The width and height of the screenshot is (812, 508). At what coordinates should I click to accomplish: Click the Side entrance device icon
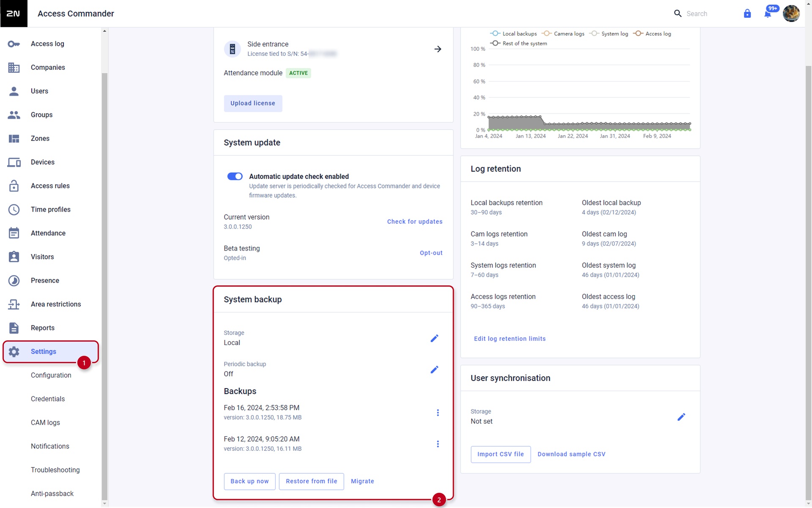tap(232, 49)
